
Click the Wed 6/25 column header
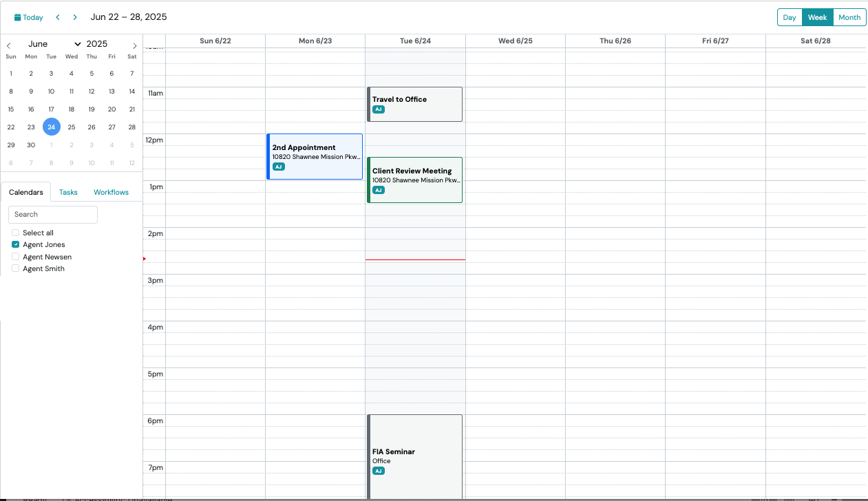point(516,41)
